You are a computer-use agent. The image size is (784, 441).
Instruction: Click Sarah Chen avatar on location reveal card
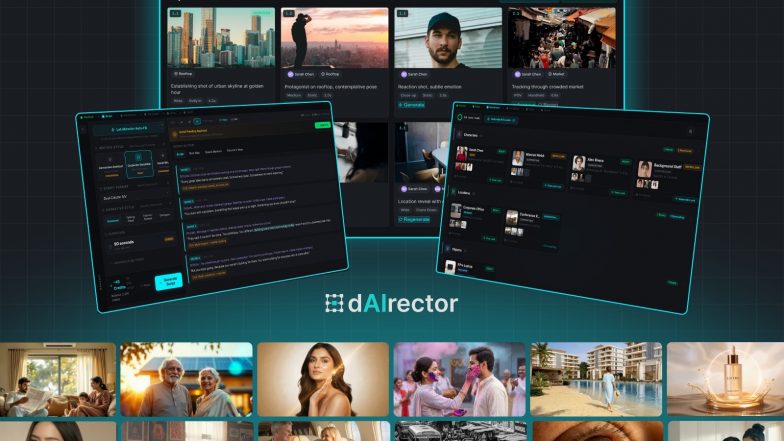pos(403,189)
